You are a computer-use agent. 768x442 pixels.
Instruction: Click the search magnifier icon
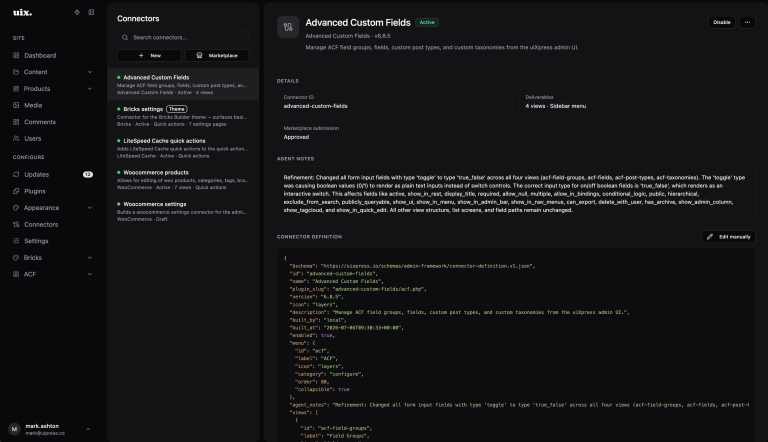[125, 37]
